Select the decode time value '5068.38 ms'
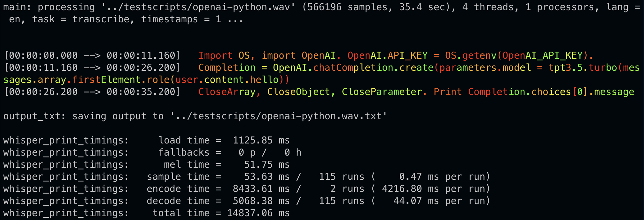Image resolution: width=644 pixels, height=220 pixels. pos(261,201)
